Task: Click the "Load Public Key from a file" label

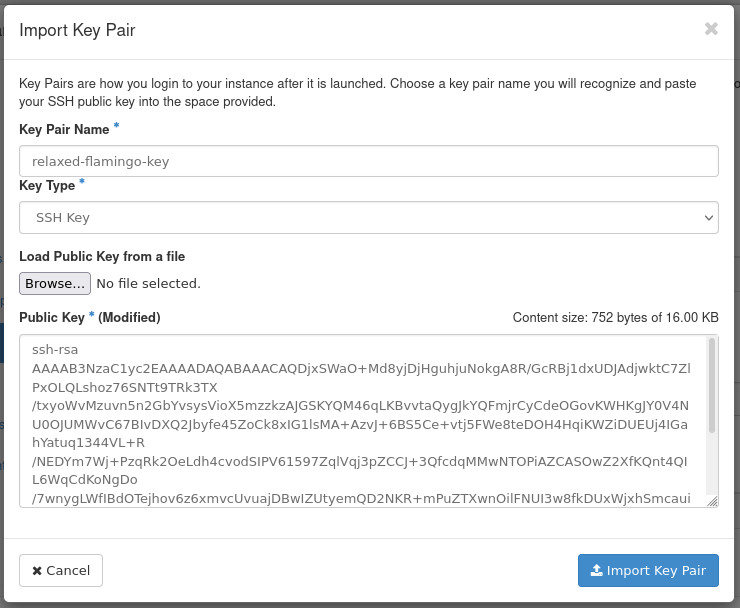Action: click(102, 257)
